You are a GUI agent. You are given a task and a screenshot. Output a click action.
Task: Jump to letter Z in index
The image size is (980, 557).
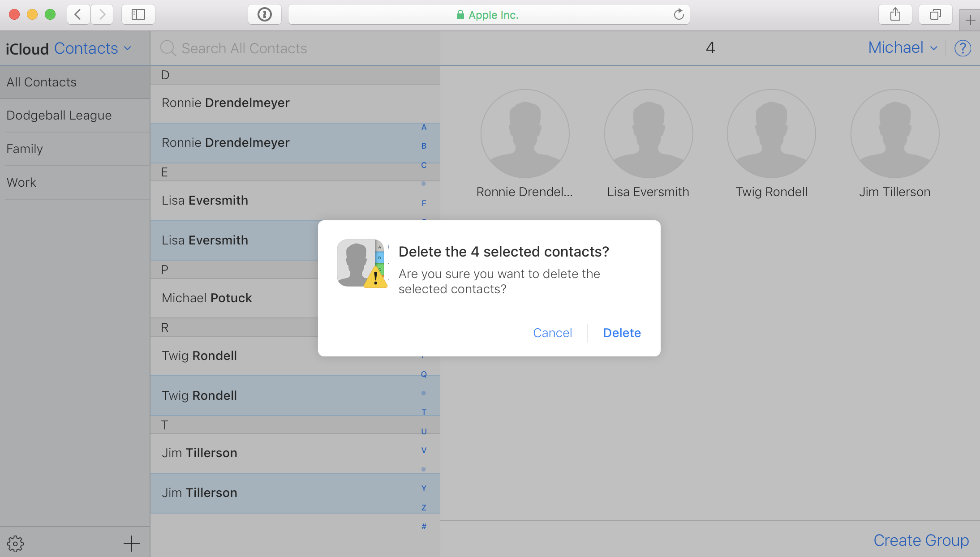click(424, 508)
